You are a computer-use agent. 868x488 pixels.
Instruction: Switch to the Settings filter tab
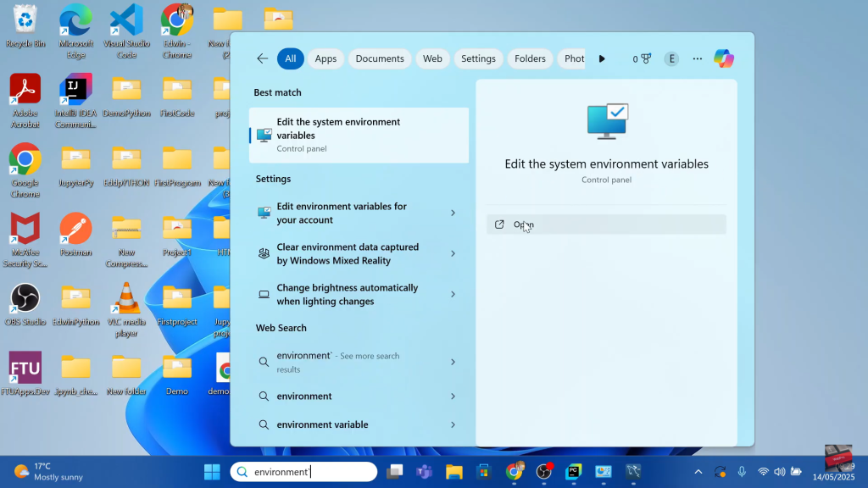pos(478,58)
